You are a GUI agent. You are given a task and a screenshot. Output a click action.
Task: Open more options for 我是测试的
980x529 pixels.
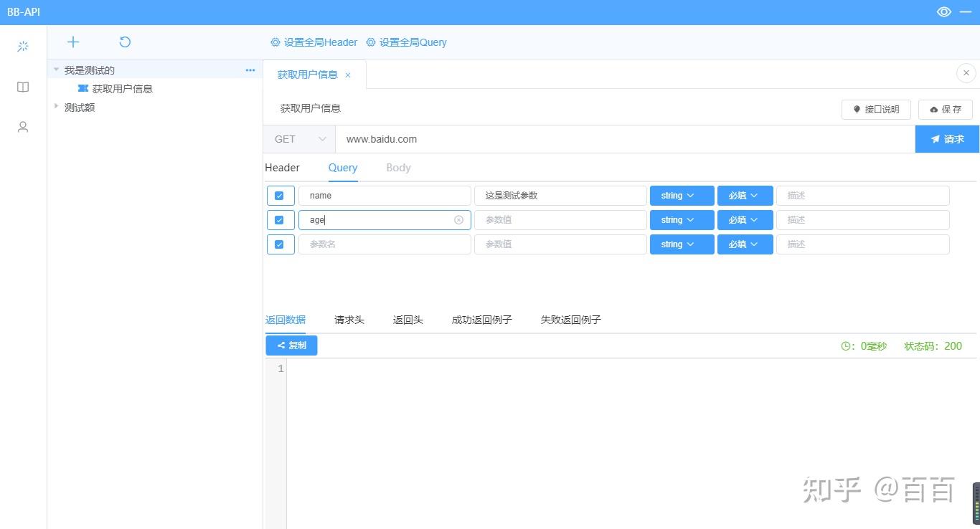pyautogui.click(x=250, y=70)
